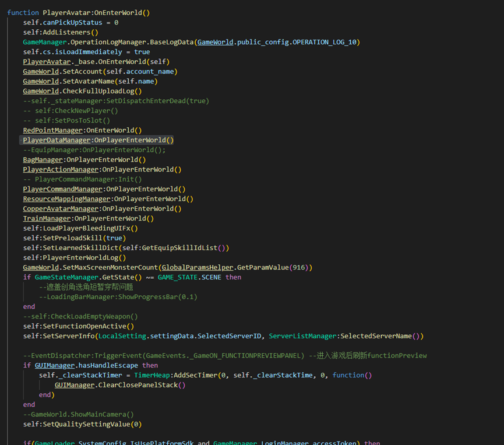504x445 pixels.
Task: Click the GAME_STATE.SCENE constant
Action: tap(189, 277)
